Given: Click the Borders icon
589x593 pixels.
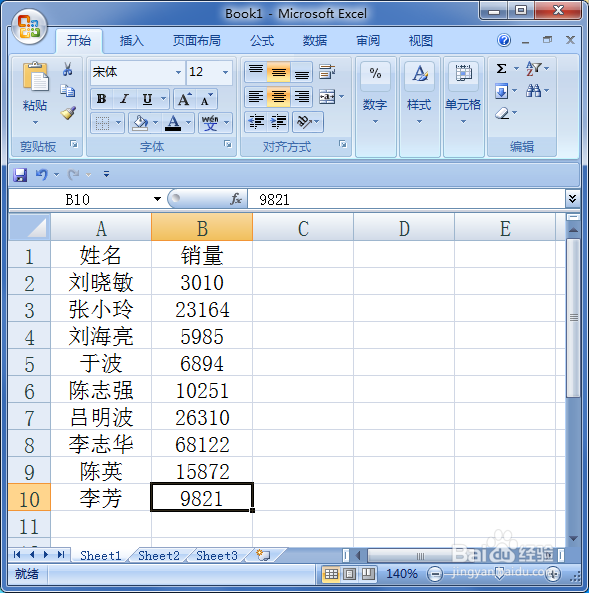Looking at the screenshot, I should click(102, 123).
